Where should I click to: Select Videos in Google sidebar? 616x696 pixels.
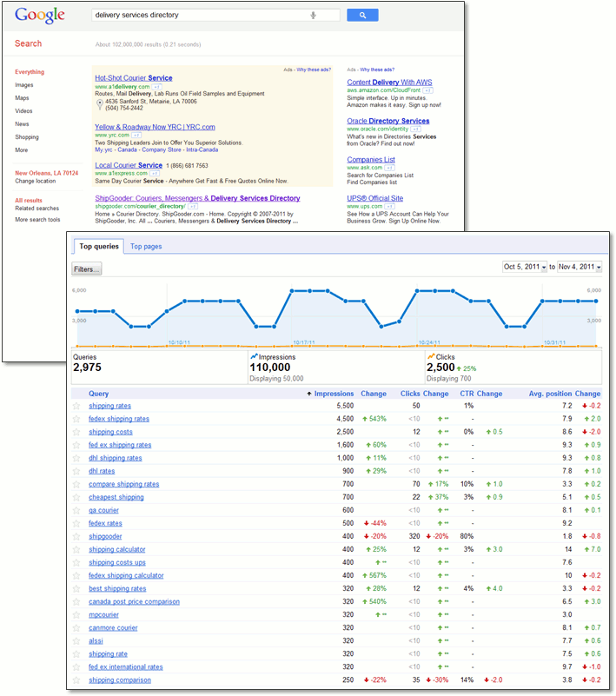[x=23, y=111]
